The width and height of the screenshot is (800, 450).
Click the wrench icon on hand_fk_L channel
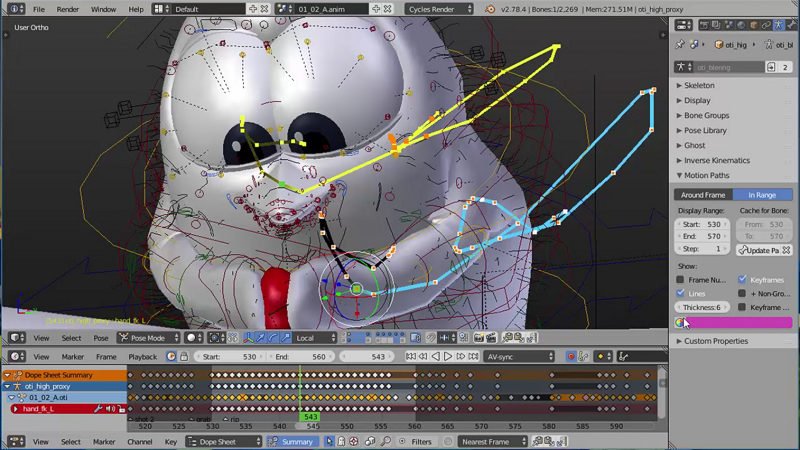point(99,409)
